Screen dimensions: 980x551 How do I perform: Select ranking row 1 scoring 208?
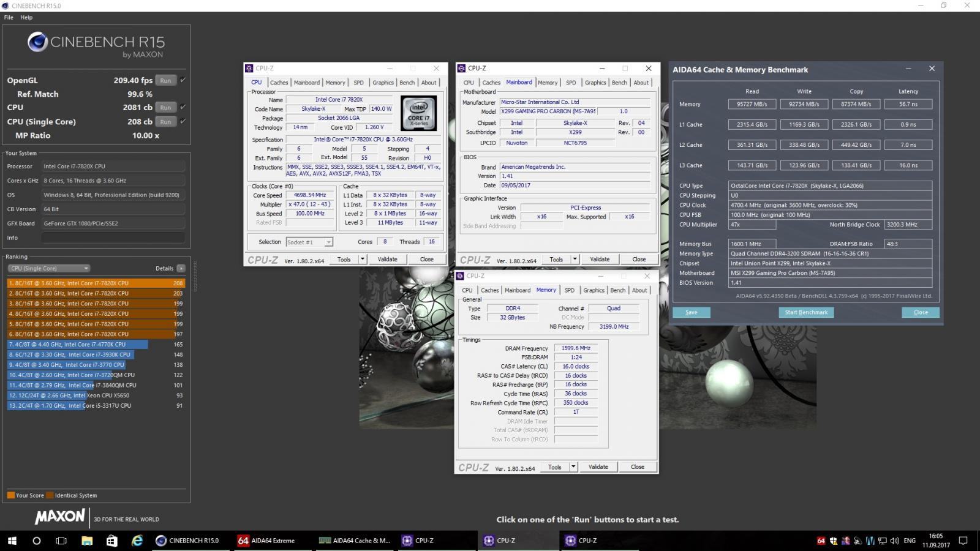(x=96, y=283)
